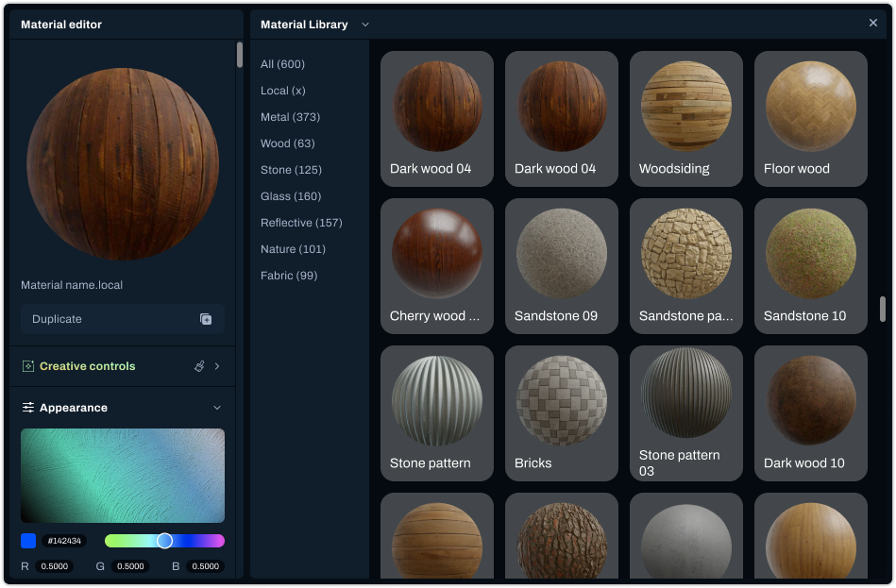Expand Creative controls with the right chevron
Screen dimensions: 896x588
click(217, 366)
